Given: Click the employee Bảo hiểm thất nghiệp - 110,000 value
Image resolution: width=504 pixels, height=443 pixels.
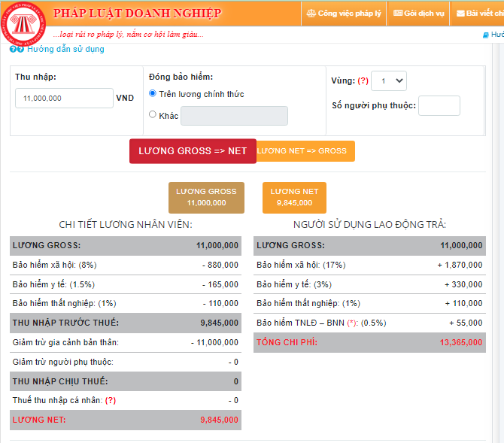Looking at the screenshot, I should pos(220,303).
